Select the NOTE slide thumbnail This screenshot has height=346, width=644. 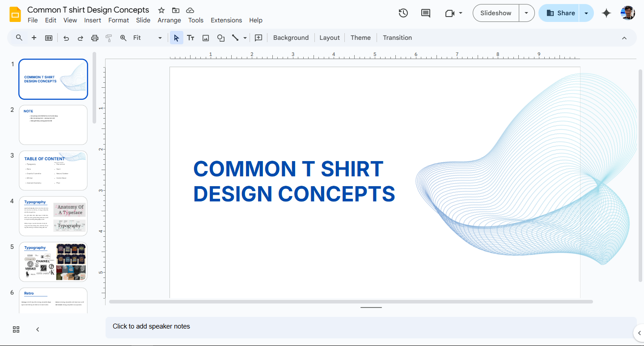click(53, 125)
